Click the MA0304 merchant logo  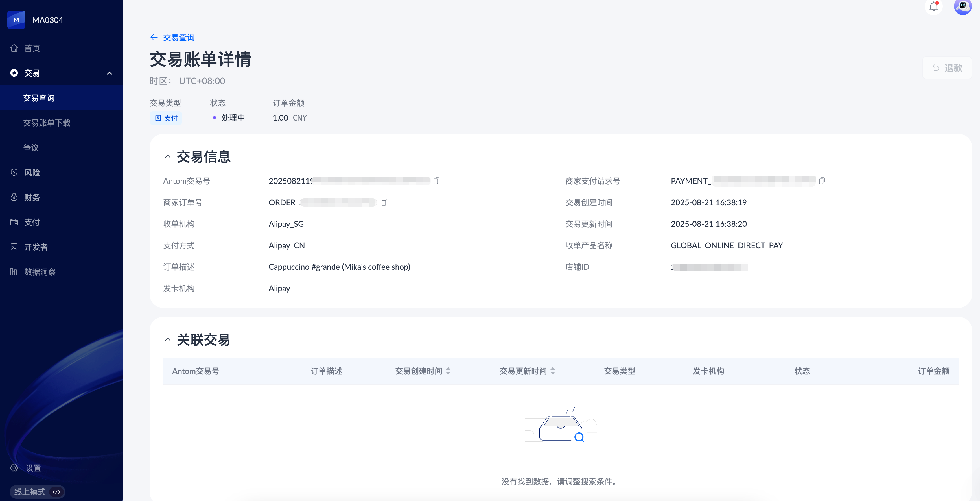(x=16, y=20)
